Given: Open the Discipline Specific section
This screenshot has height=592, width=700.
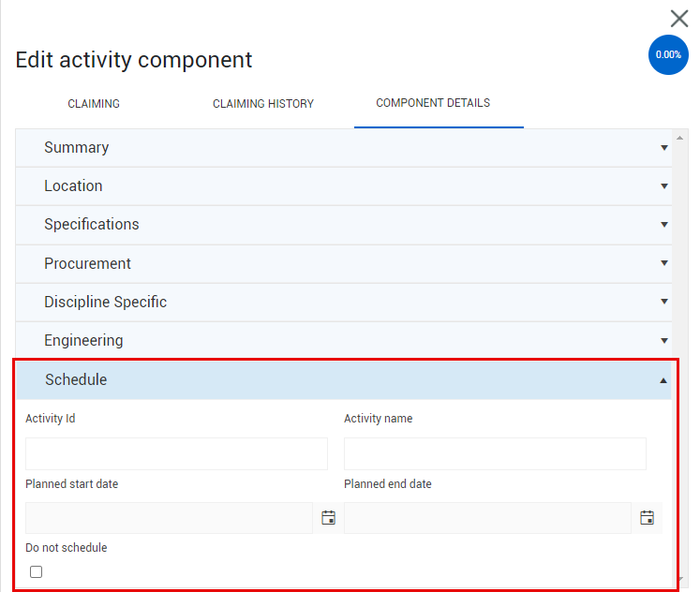Looking at the screenshot, I should pos(344,302).
